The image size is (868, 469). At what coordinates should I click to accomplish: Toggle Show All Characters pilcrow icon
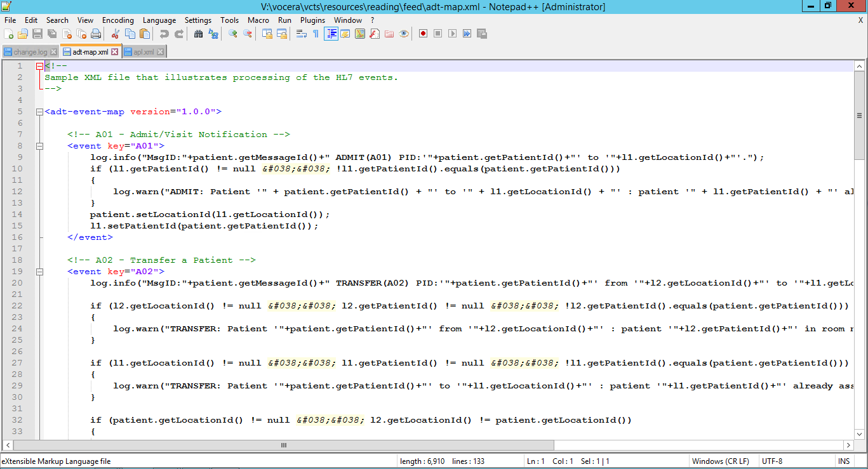pos(316,34)
